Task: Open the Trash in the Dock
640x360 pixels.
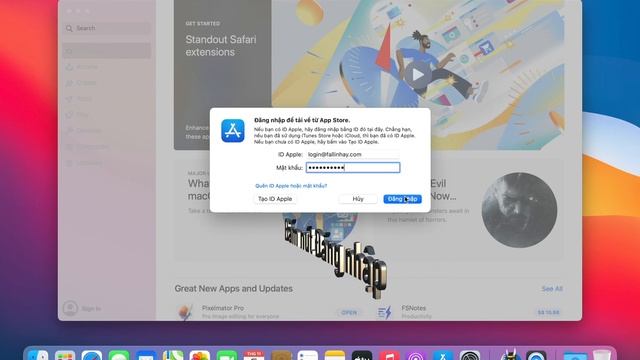Action: [x=602, y=356]
